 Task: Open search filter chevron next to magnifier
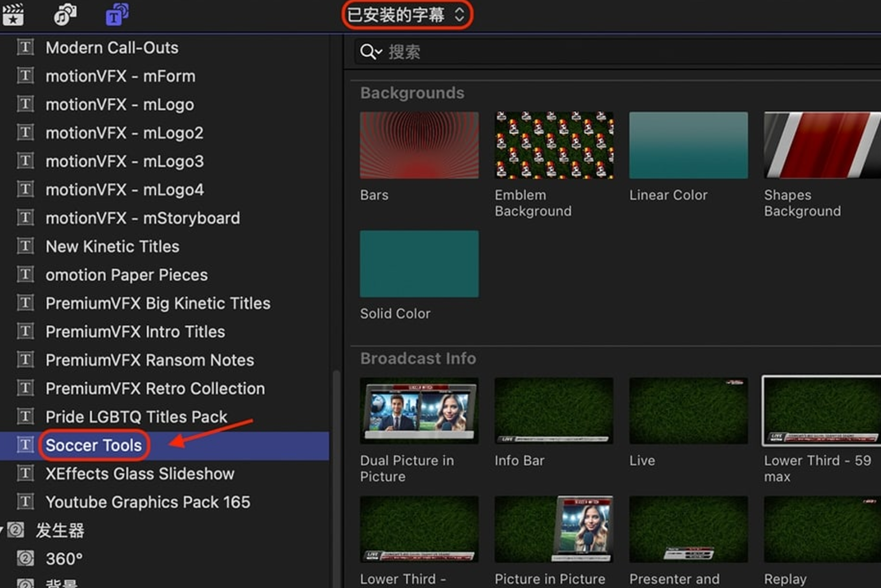(x=379, y=52)
